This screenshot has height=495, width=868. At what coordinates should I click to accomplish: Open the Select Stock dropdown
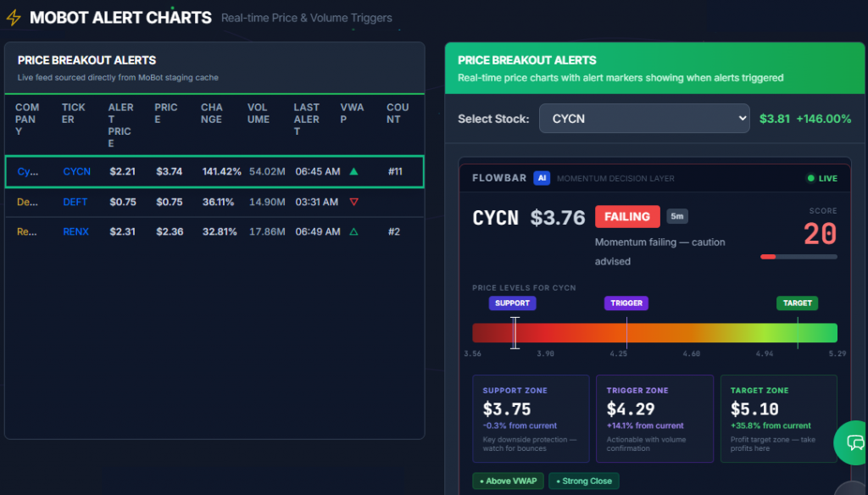pos(644,119)
